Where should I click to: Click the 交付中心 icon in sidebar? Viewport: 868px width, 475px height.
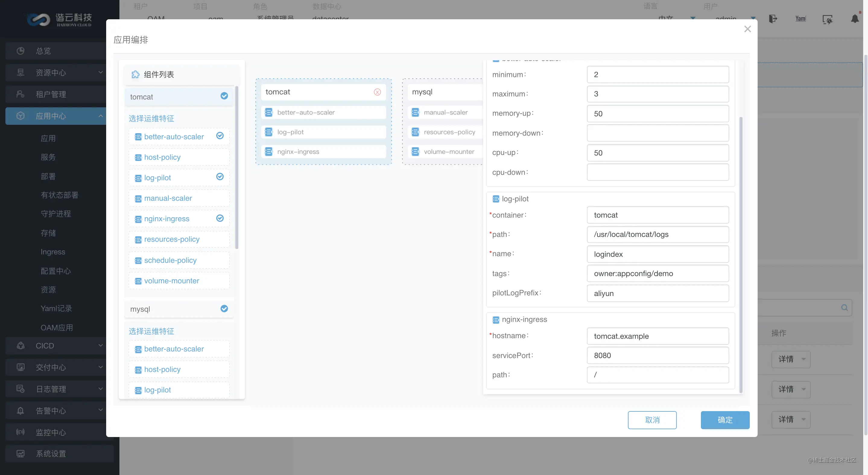[21, 367]
